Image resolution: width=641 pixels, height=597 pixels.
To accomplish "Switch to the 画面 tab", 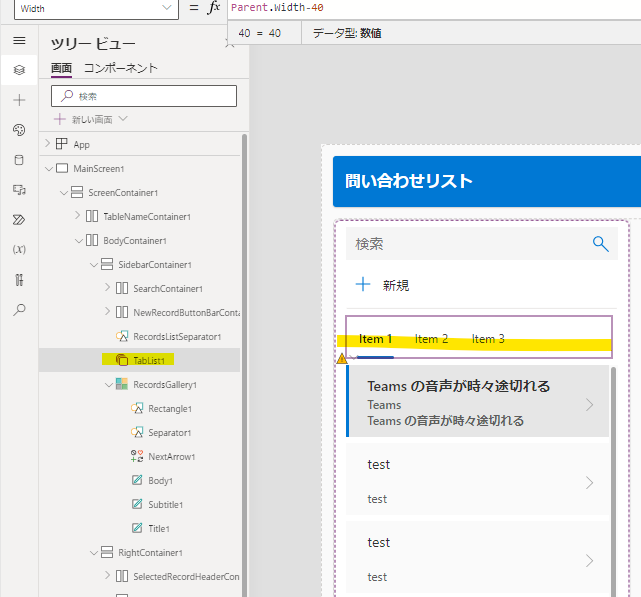I will tap(61, 68).
